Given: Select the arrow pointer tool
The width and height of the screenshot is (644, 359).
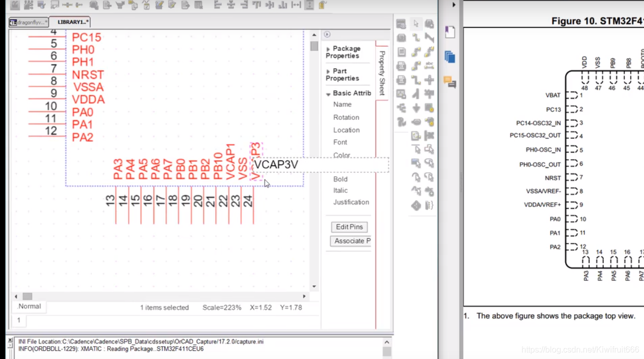Looking at the screenshot, I should click(x=416, y=24).
